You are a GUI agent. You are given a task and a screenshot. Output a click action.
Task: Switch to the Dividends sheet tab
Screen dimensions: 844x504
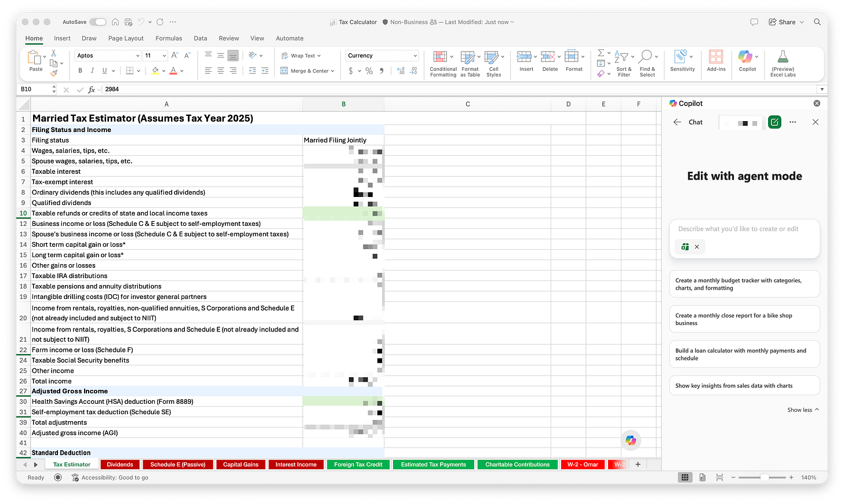coord(120,465)
